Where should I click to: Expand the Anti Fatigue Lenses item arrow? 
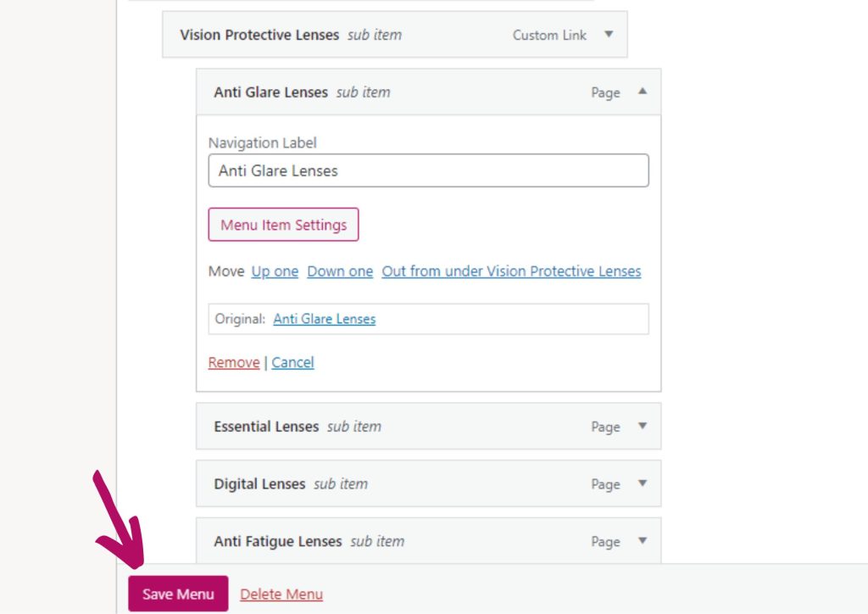coord(642,541)
